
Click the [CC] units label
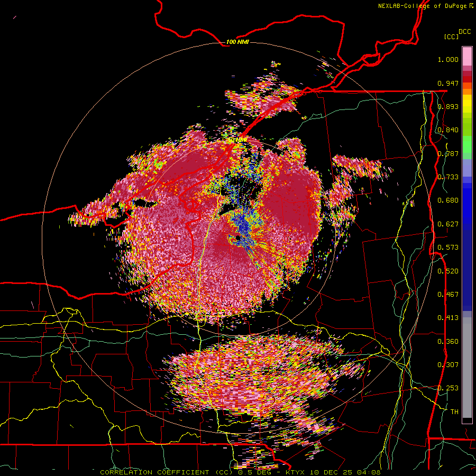(x=451, y=36)
